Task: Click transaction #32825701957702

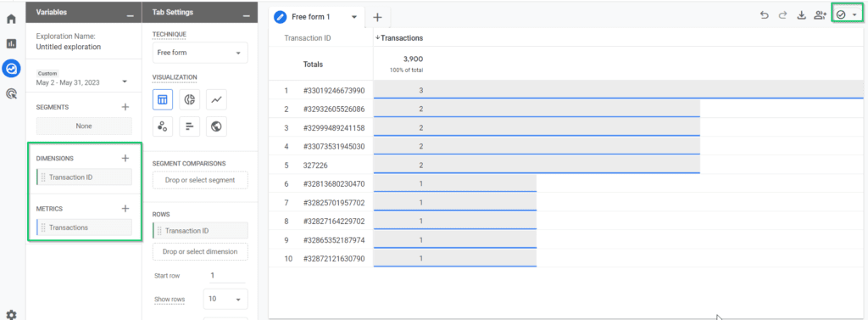Action: pos(334,203)
